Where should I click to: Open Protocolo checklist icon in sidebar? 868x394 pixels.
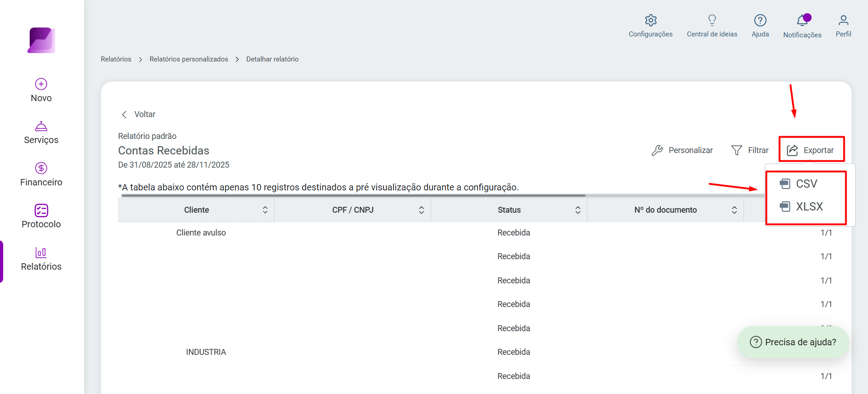[41, 210]
